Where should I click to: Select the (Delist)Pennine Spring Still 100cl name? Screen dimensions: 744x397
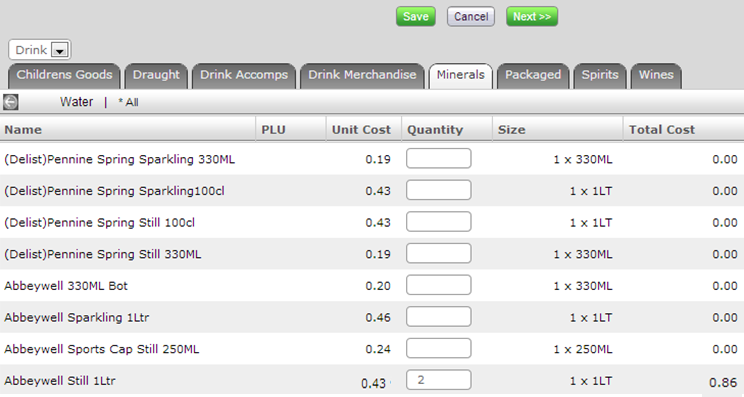[x=100, y=223]
